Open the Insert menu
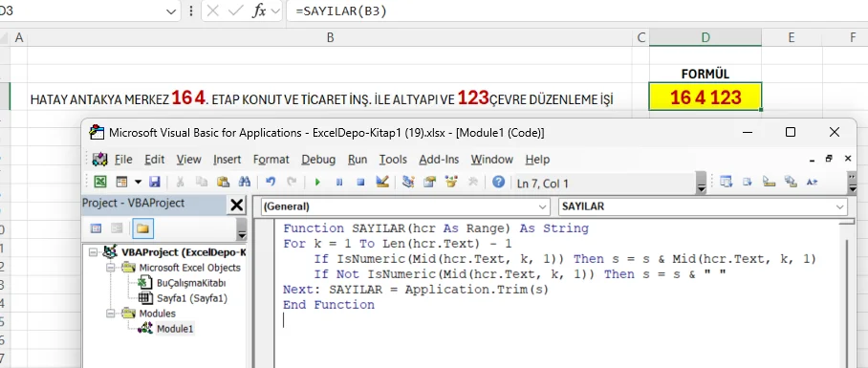868x368 pixels. pyautogui.click(x=227, y=160)
